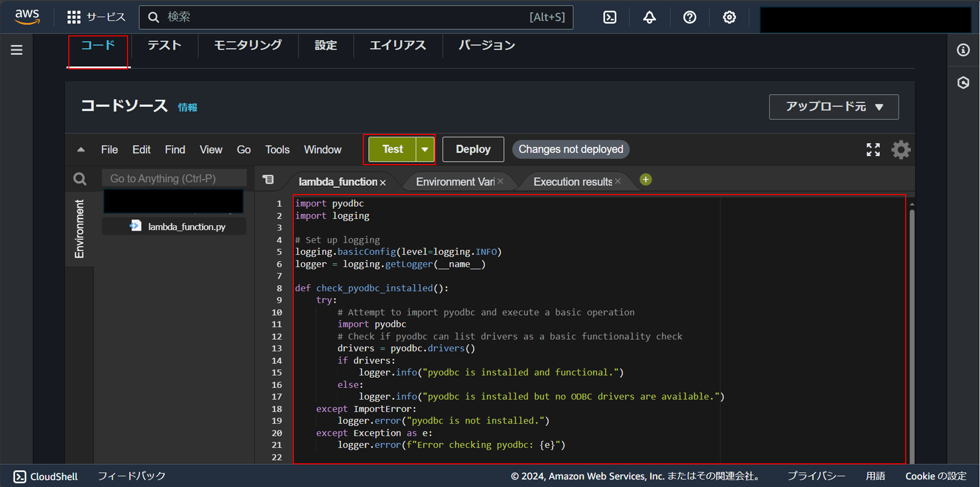Click the Go to Anything search field
980x487 pixels.
tap(174, 178)
